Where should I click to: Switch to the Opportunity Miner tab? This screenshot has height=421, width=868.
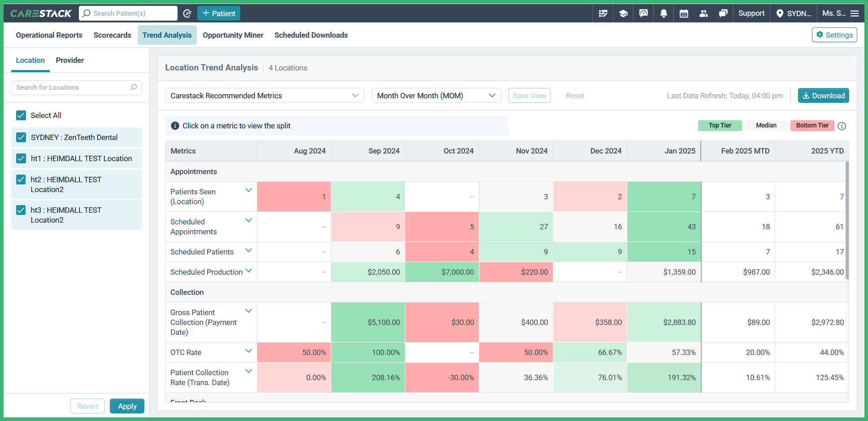pyautogui.click(x=233, y=35)
